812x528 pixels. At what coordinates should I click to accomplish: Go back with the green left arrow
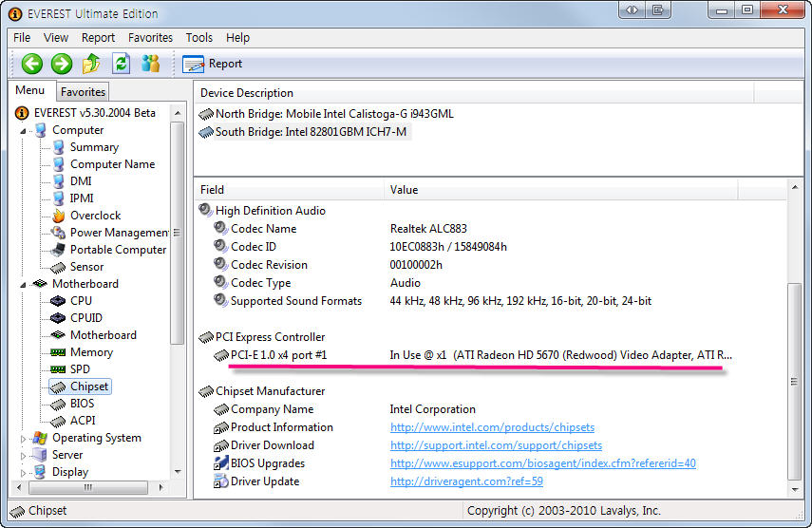pyautogui.click(x=31, y=64)
